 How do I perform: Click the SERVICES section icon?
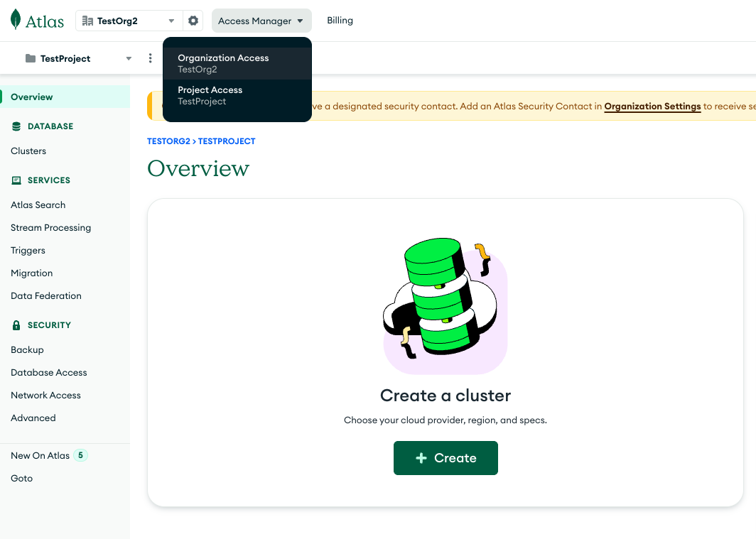15,180
